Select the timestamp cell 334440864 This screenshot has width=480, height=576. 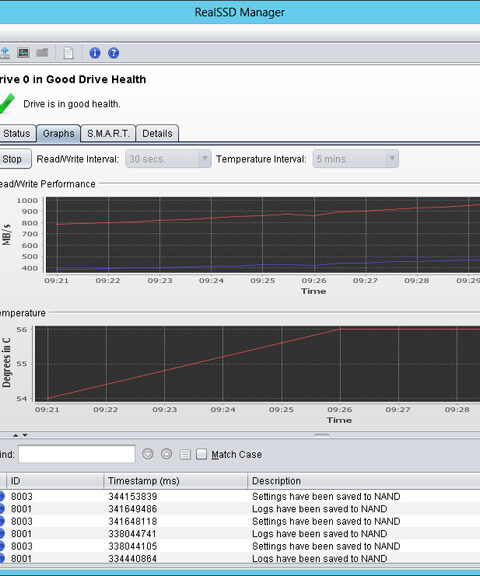(x=133, y=559)
